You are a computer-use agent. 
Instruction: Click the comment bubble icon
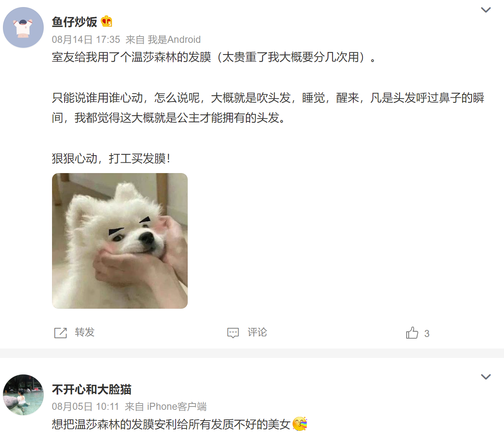pyautogui.click(x=233, y=333)
